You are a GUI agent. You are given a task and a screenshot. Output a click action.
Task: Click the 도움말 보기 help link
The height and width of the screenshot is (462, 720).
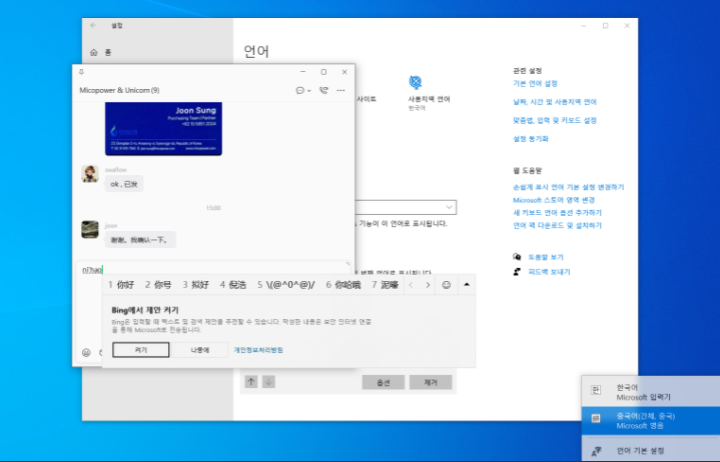(x=546, y=257)
